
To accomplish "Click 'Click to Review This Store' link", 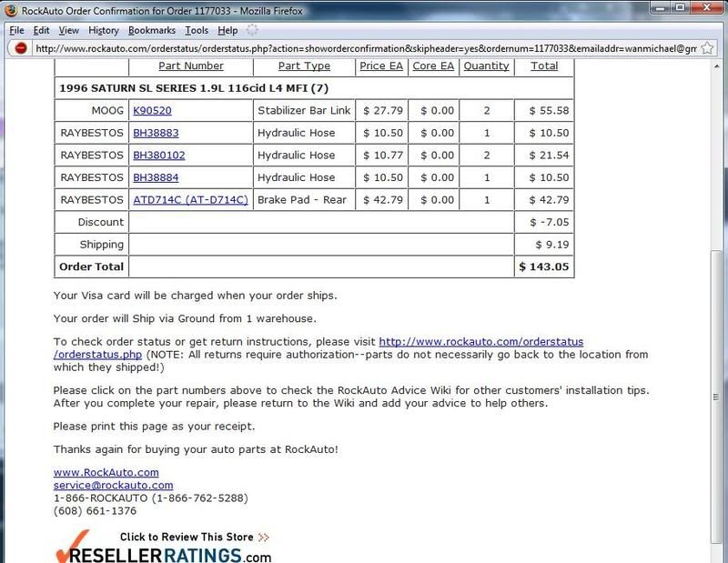I will tap(194, 537).
